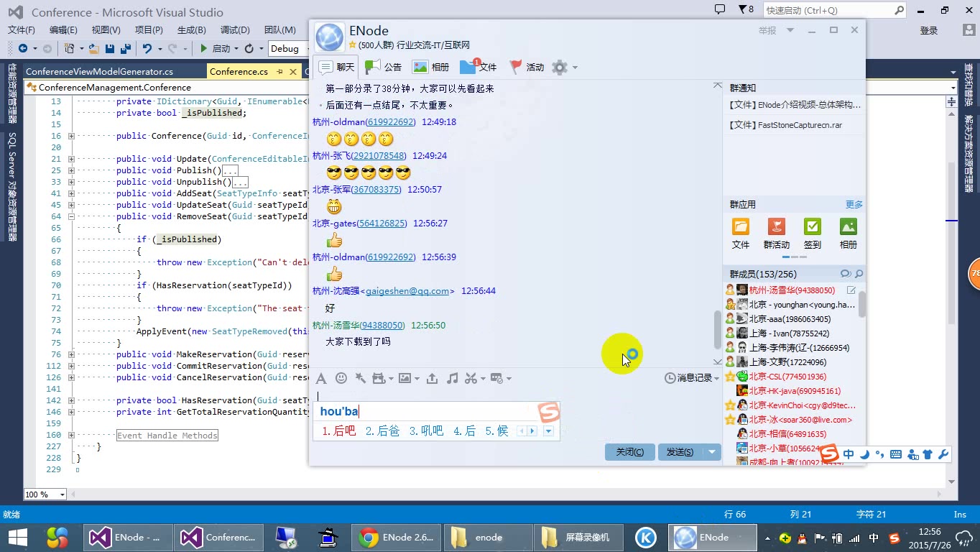This screenshot has height=552, width=980.
Task: Switch to the 公告 announcements tab
Action: [x=384, y=67]
